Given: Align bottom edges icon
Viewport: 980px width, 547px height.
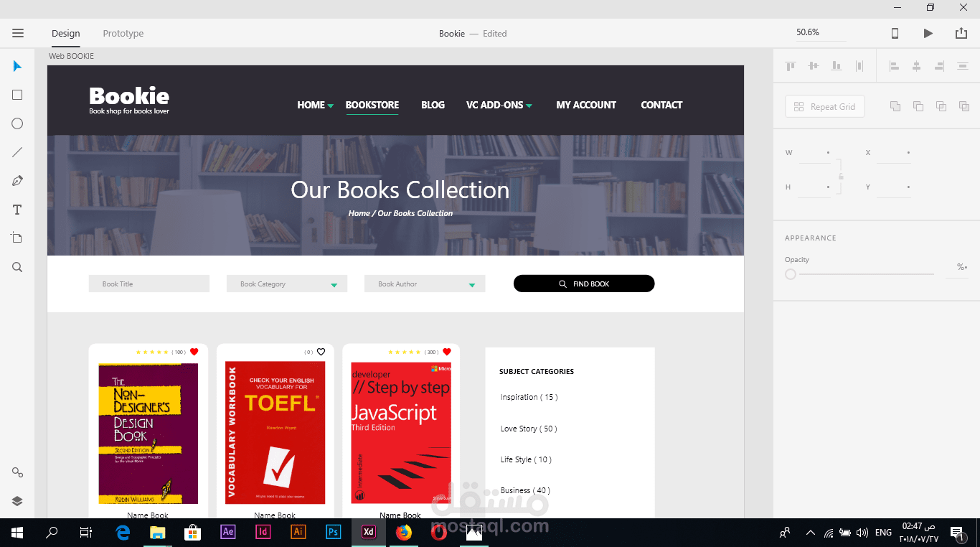Looking at the screenshot, I should point(837,66).
